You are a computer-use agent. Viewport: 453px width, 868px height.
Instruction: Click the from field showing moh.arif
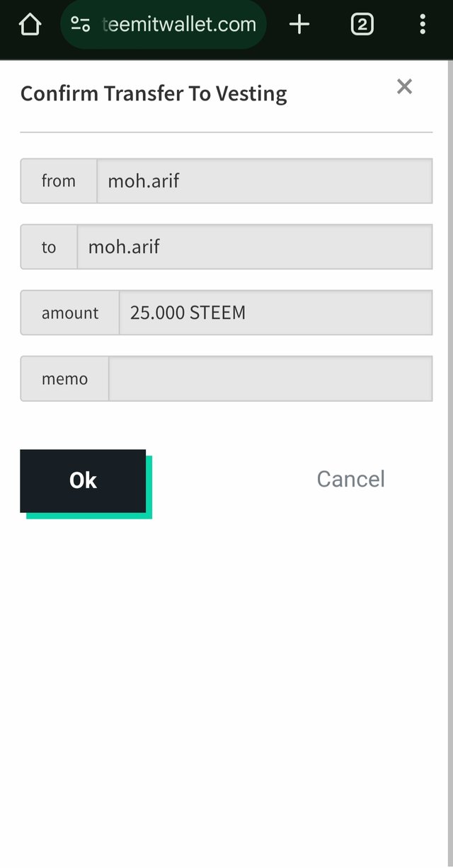265,181
